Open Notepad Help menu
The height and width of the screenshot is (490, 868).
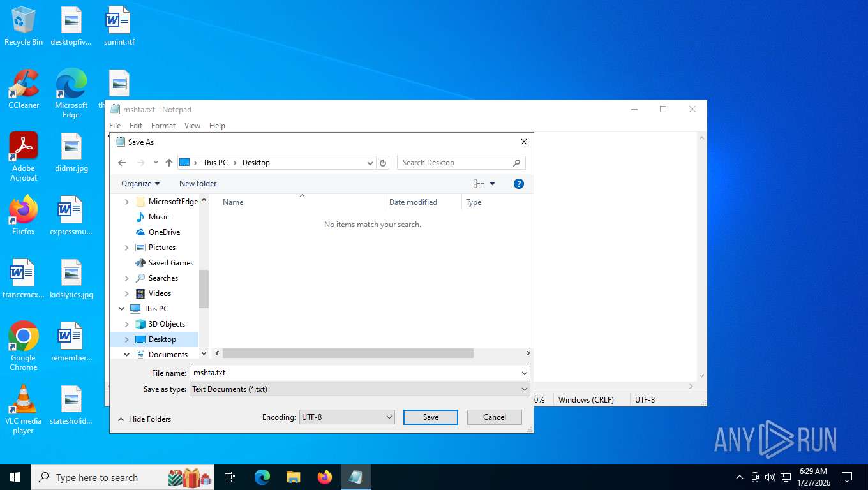(217, 126)
